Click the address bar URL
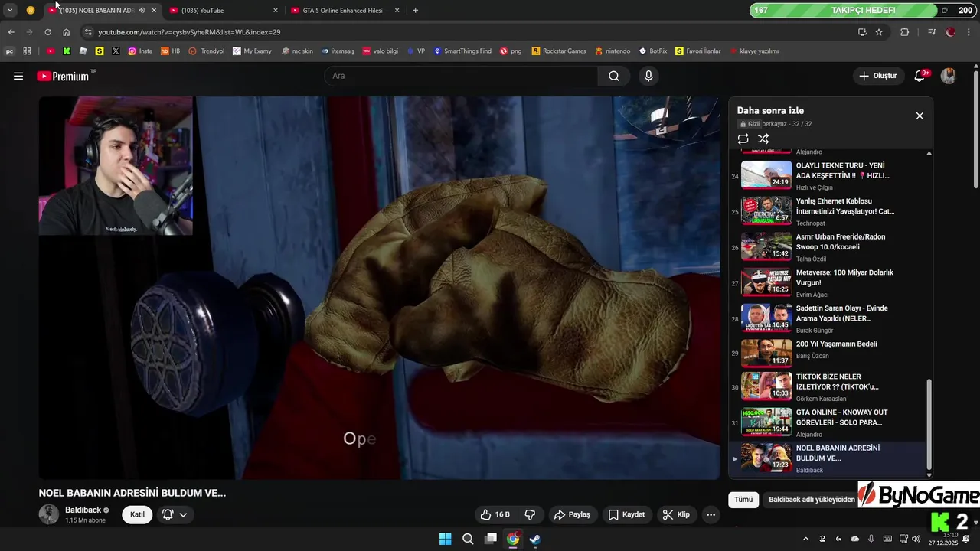 tap(189, 32)
